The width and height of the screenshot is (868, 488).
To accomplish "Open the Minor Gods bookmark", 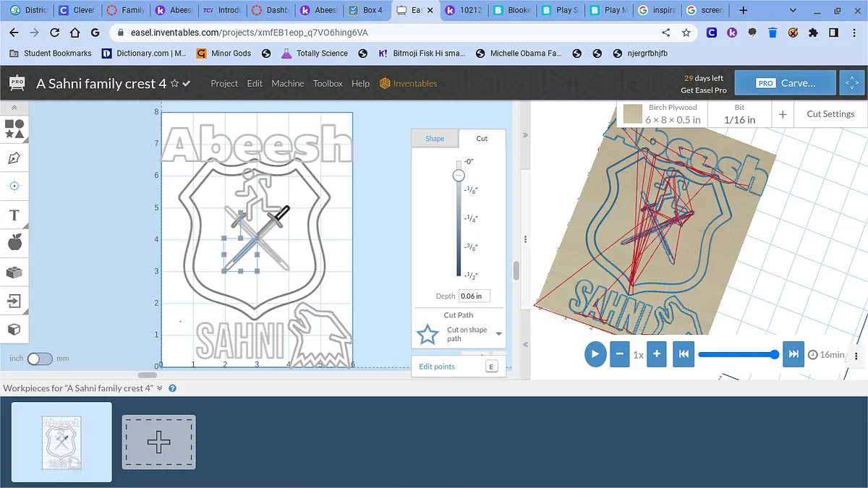I will pos(224,53).
